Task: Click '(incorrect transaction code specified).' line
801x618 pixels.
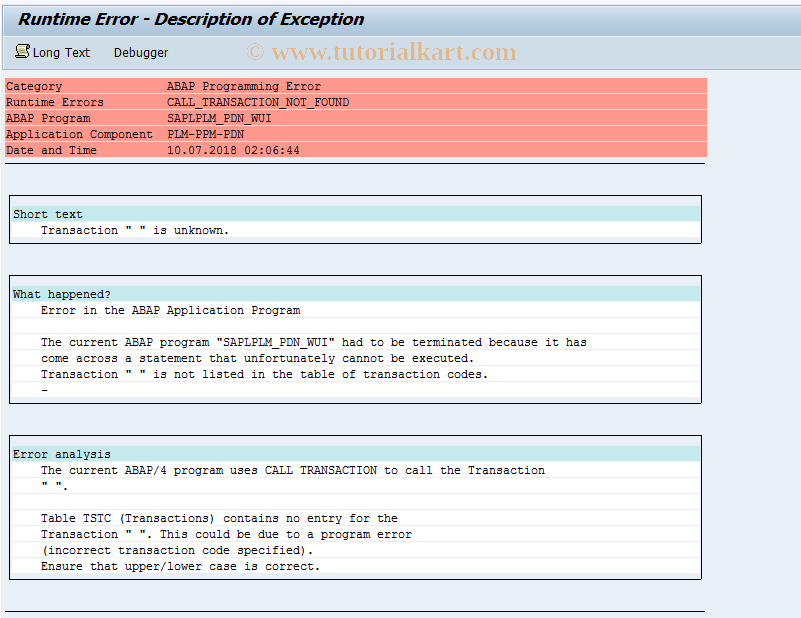Action: (177, 550)
